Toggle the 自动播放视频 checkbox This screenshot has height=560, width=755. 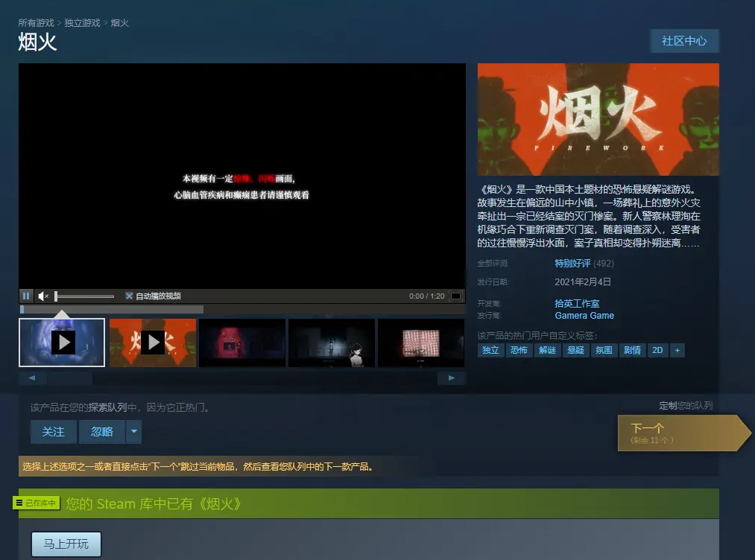[x=129, y=296]
